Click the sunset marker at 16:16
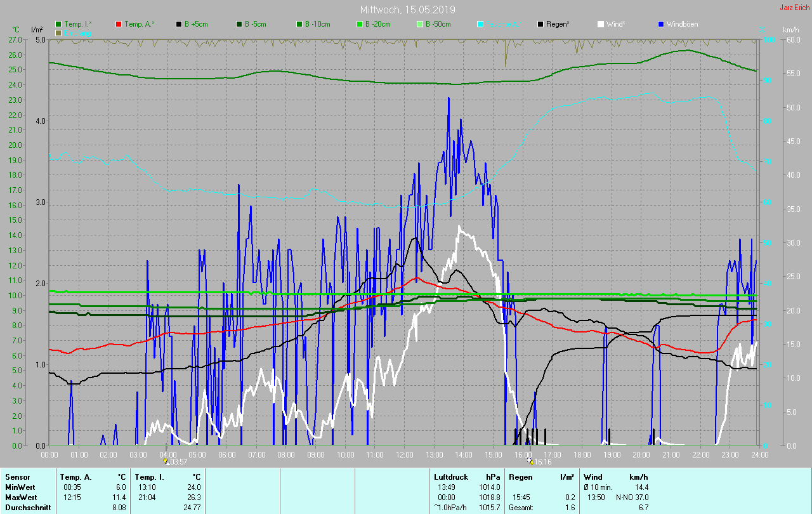This screenshot has height=514, width=812. click(531, 461)
